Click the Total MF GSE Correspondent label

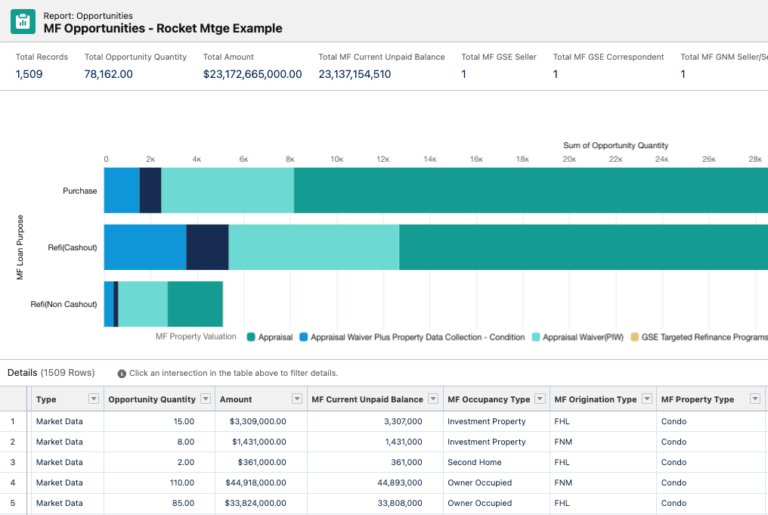coord(608,57)
